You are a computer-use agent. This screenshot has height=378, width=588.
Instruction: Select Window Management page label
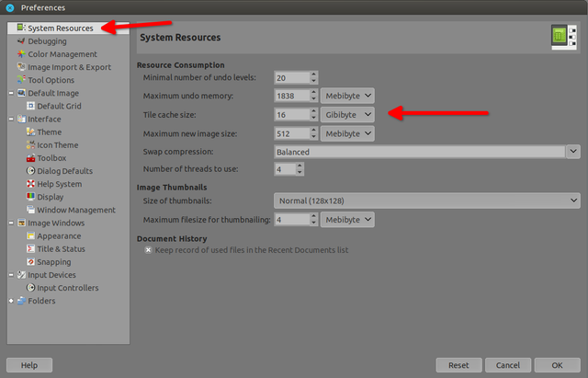(76, 211)
